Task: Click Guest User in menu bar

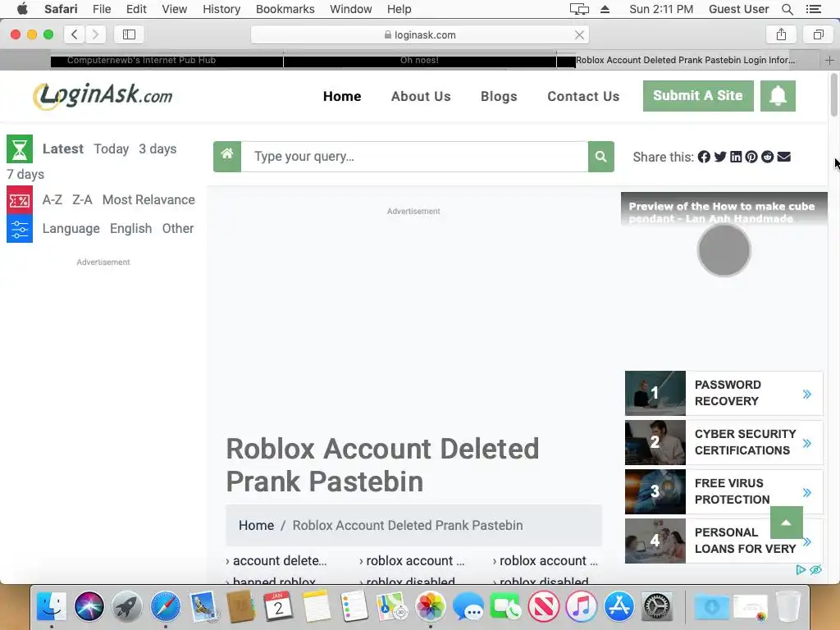Action: point(738,9)
